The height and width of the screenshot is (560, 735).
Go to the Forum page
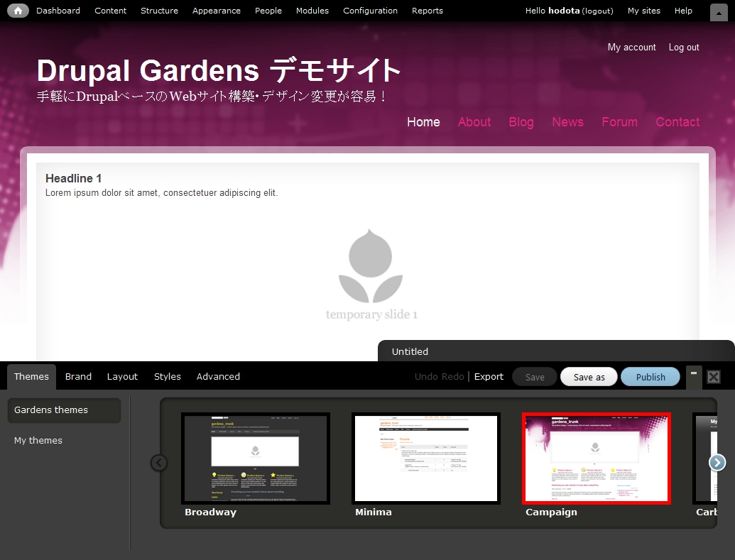(x=619, y=122)
